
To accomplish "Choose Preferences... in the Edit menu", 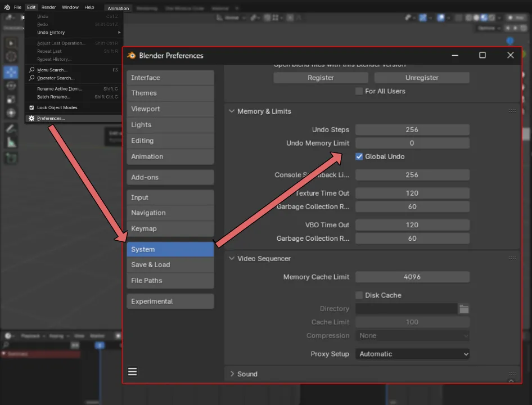I will [73, 118].
